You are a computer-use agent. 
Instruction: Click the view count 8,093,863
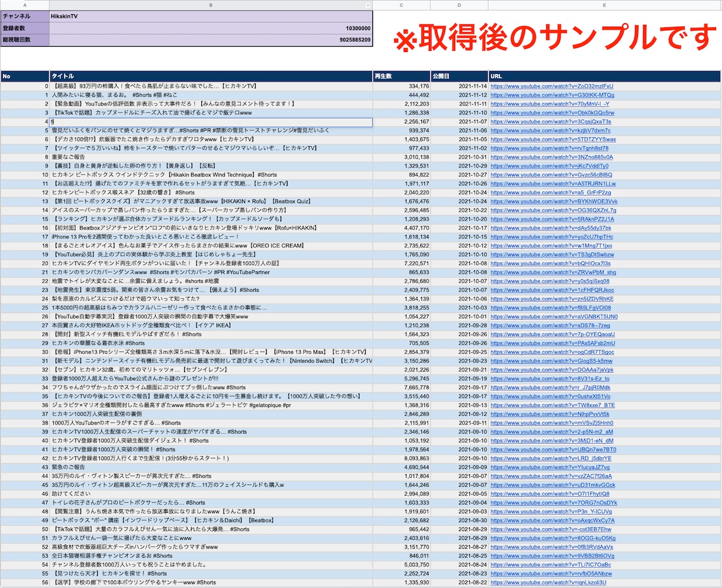tap(417, 458)
